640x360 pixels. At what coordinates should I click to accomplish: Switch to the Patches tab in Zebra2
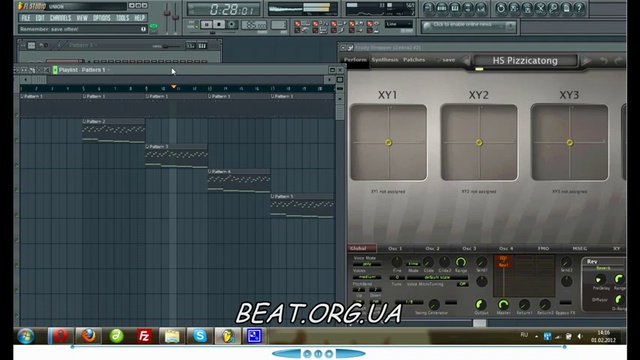click(x=414, y=60)
